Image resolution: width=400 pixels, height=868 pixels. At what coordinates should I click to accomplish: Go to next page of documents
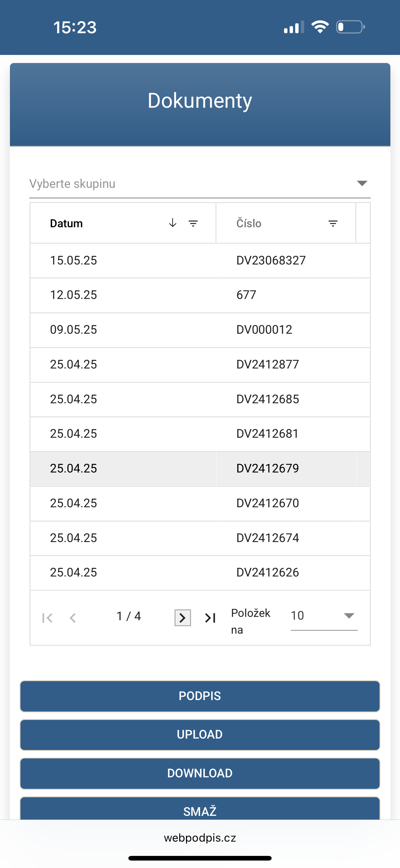(183, 618)
